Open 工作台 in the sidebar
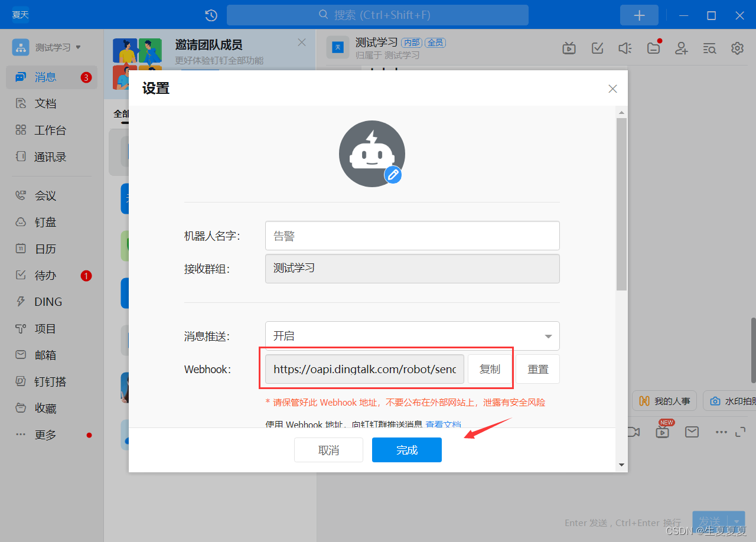756x542 pixels. (x=51, y=130)
